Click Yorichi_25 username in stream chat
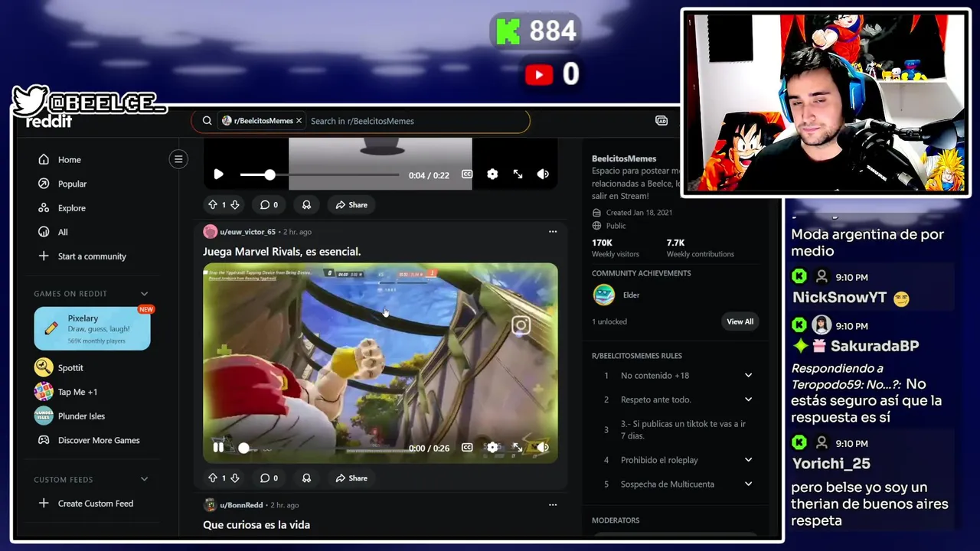The height and width of the screenshot is (551, 980). [831, 464]
